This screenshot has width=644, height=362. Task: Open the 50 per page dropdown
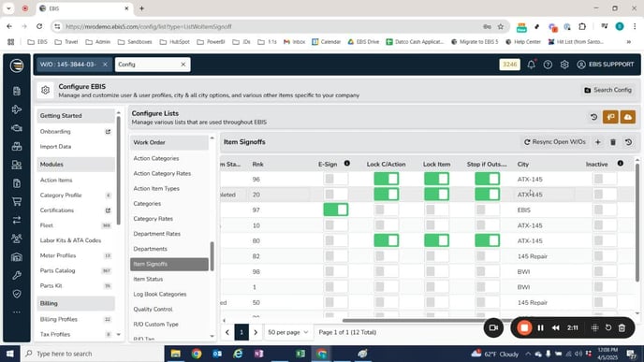(288, 332)
